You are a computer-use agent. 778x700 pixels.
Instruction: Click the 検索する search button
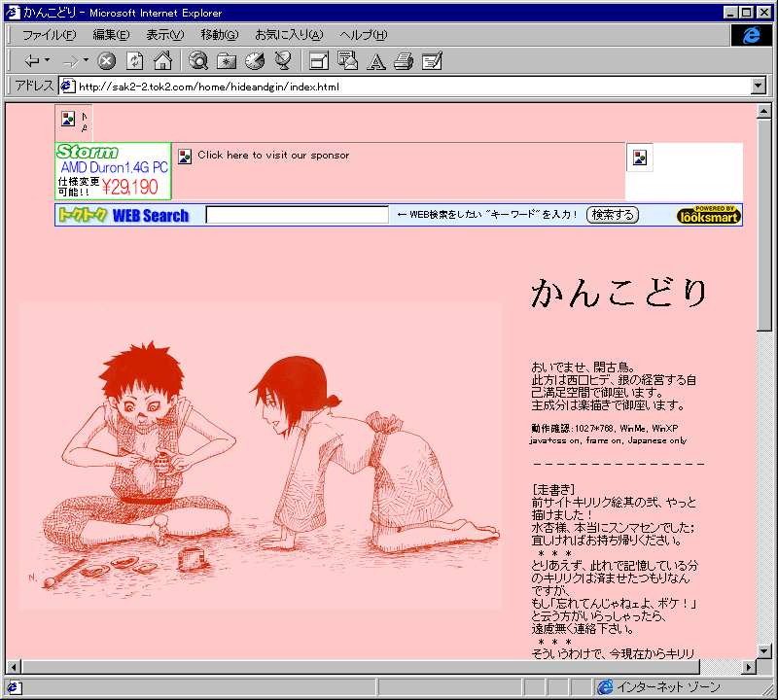613,215
